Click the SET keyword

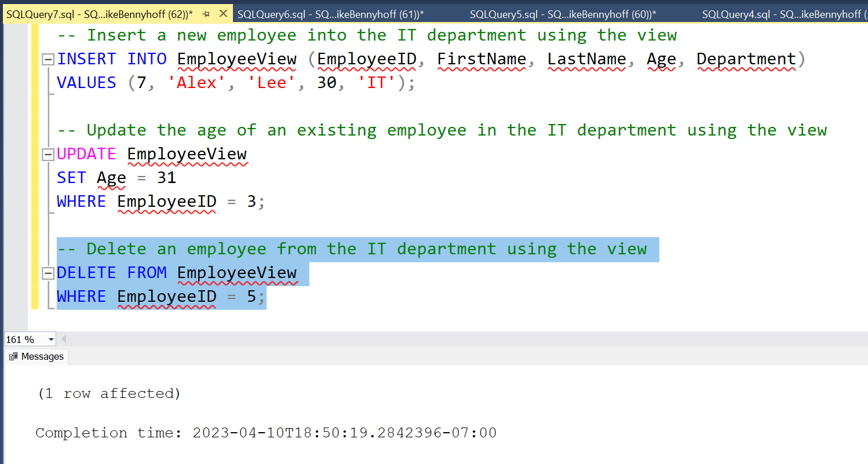point(72,178)
